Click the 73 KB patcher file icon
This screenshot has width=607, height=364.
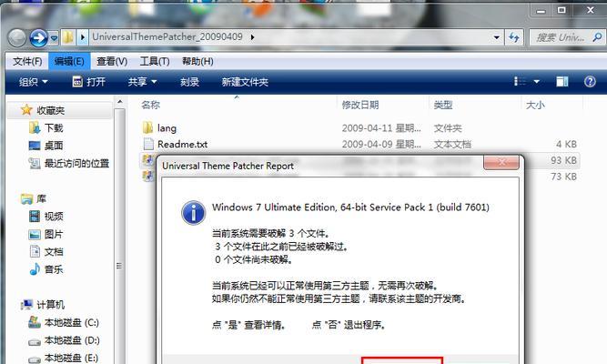pos(147,176)
